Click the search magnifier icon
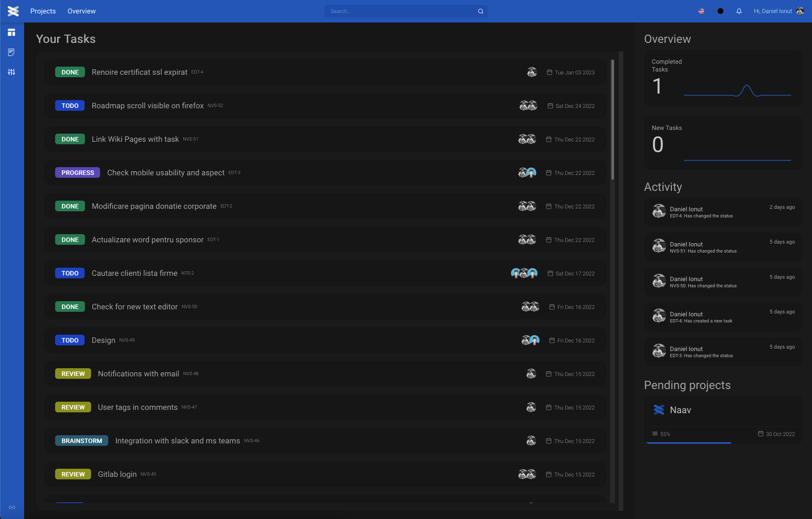Screen dimensions: 812x519 point(481,11)
